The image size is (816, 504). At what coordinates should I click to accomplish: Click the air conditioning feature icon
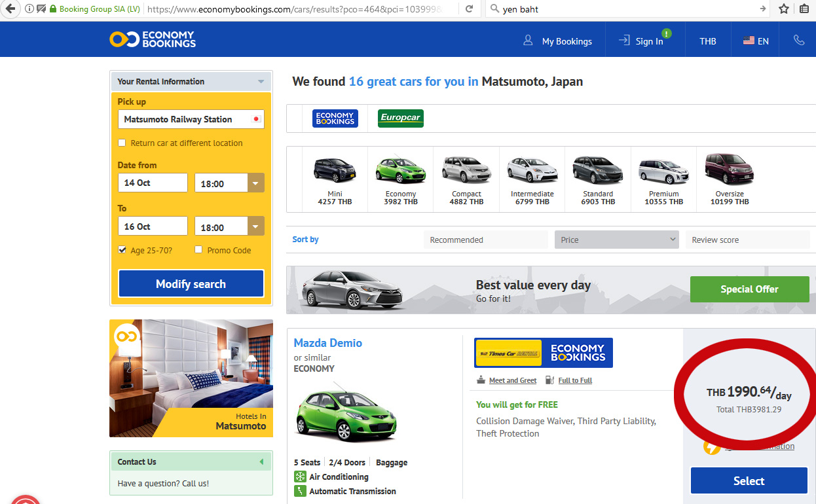pos(300,477)
